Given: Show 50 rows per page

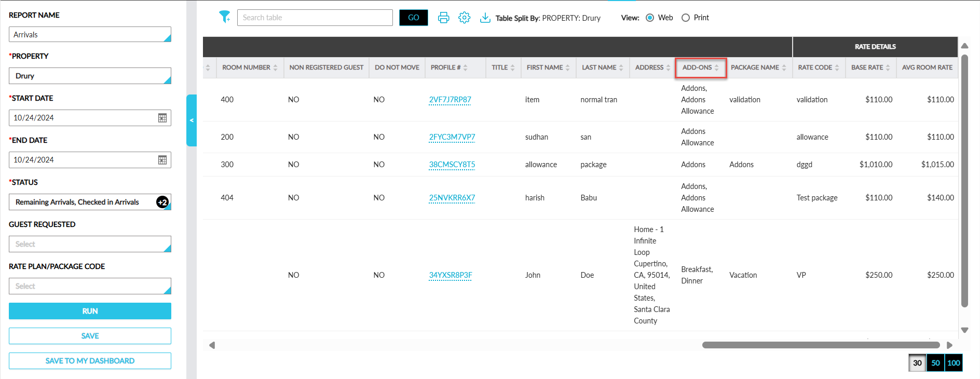Looking at the screenshot, I should click(x=935, y=363).
